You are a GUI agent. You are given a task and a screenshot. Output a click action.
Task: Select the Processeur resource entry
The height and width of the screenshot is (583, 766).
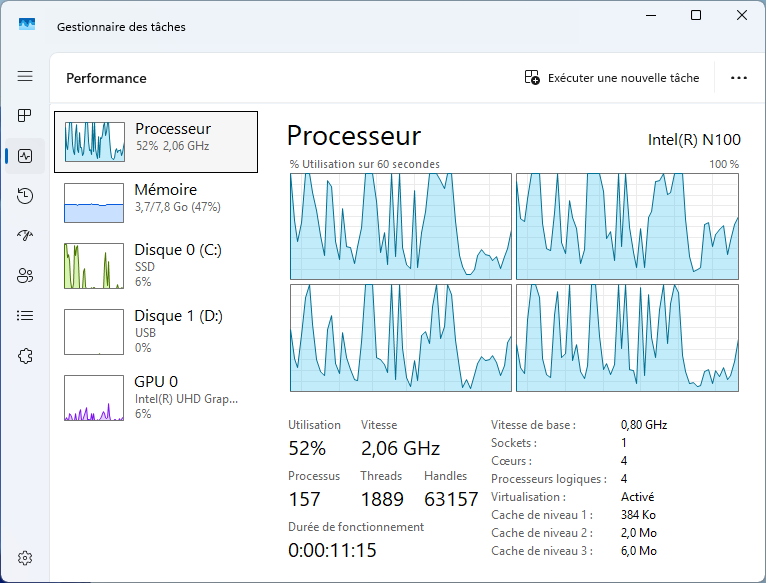156,142
